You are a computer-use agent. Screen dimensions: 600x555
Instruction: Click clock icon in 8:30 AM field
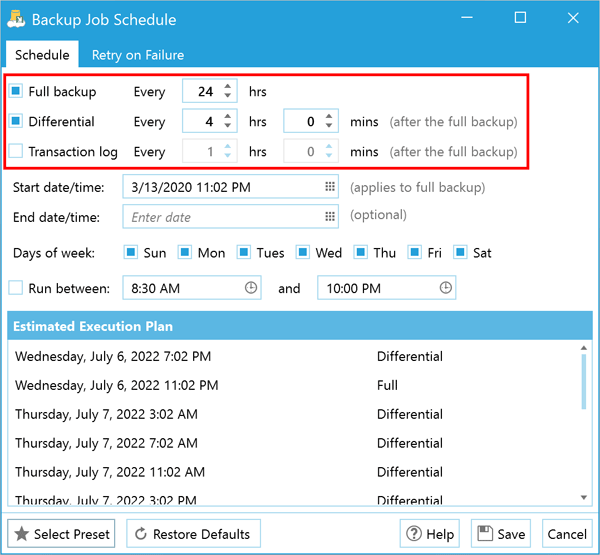click(x=251, y=287)
